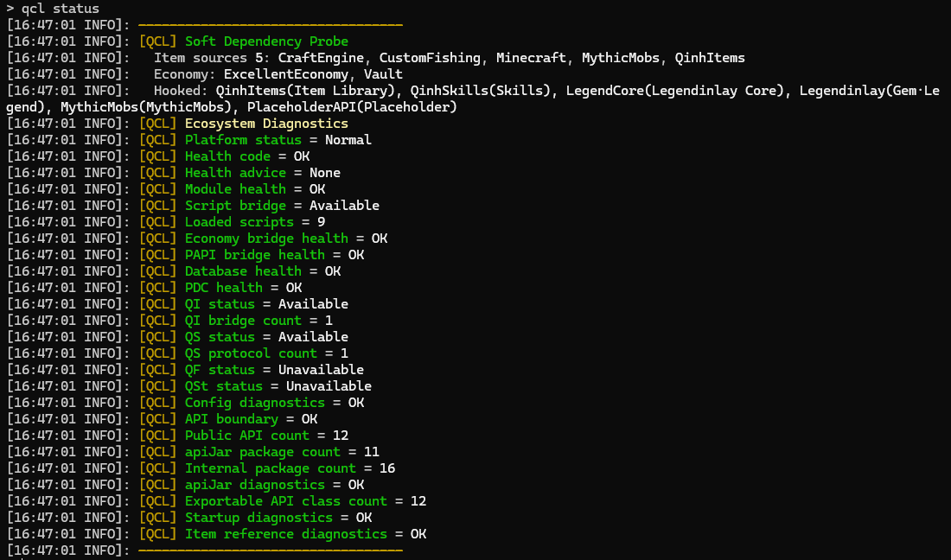Select the 'Soft Dependency Probe' heading
Viewport: 951px width, 560px height.
(267, 41)
